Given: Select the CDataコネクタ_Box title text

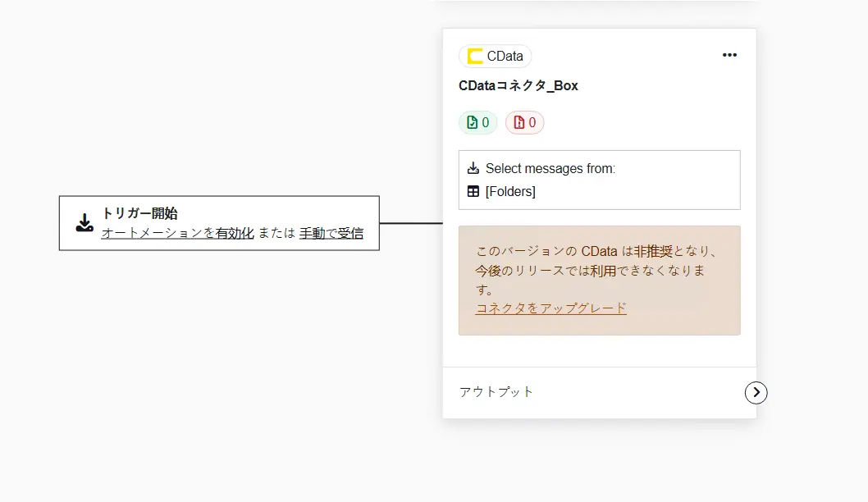Looking at the screenshot, I should [519, 85].
